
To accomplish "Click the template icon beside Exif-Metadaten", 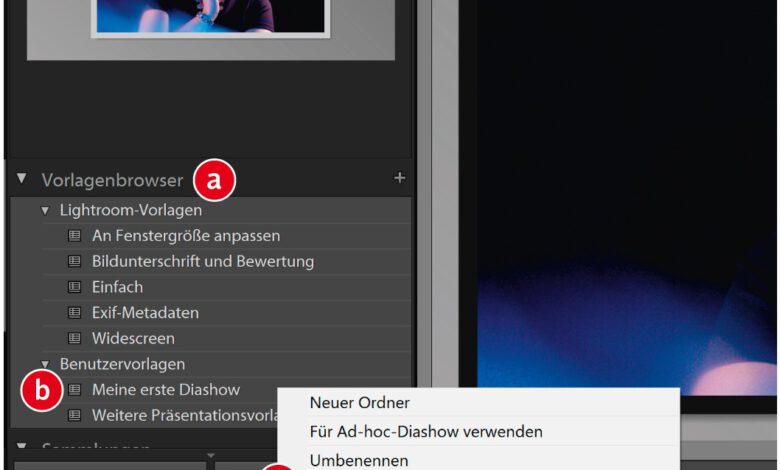I will [74, 313].
